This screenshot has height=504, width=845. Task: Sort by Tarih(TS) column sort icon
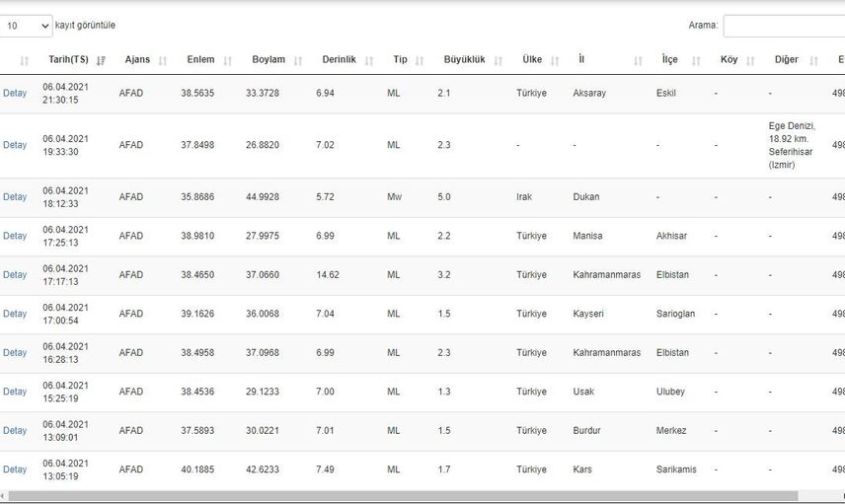coord(101,60)
